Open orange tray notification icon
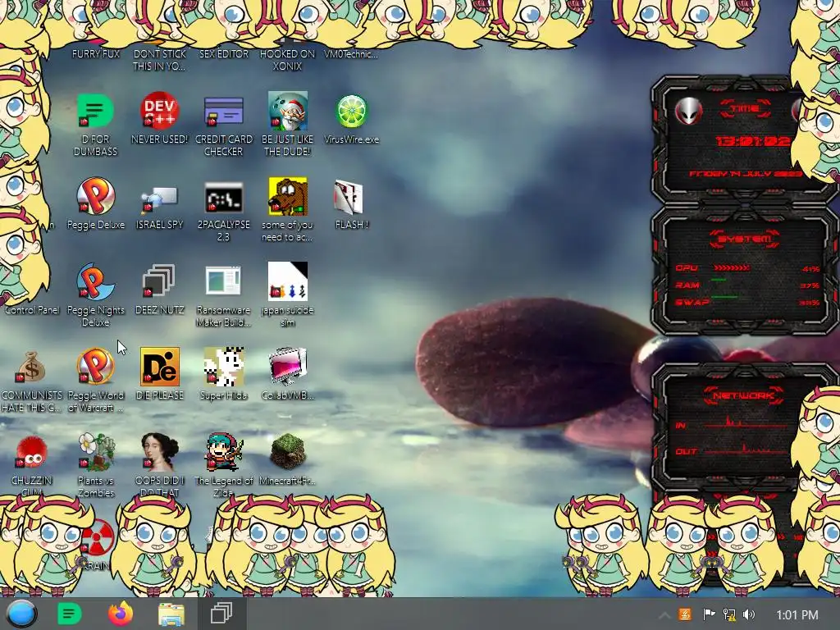 685,614
